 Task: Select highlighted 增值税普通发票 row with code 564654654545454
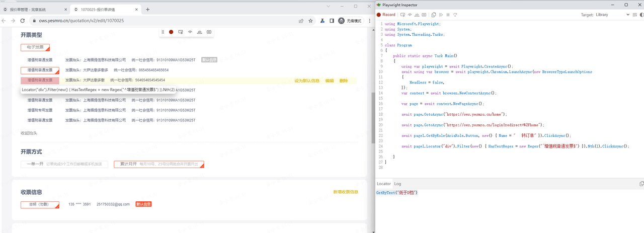[x=40, y=80]
